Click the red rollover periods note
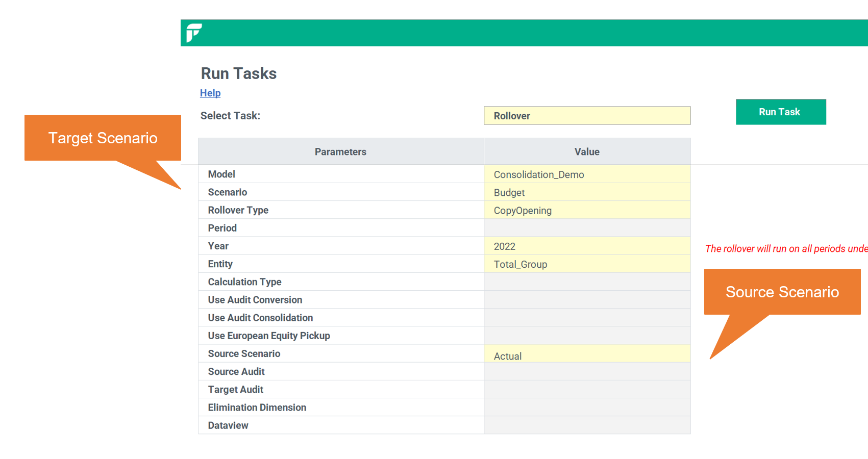 [x=786, y=248]
